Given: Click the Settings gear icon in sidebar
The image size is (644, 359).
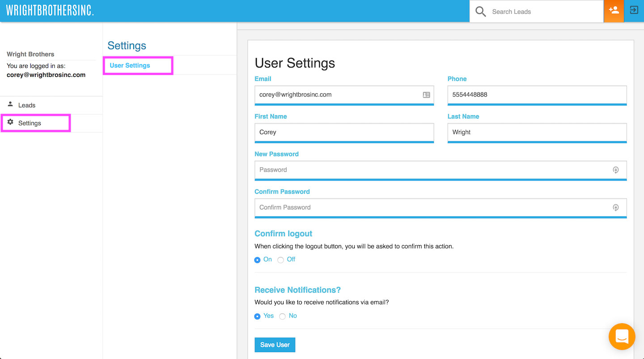Looking at the screenshot, I should click(x=10, y=122).
